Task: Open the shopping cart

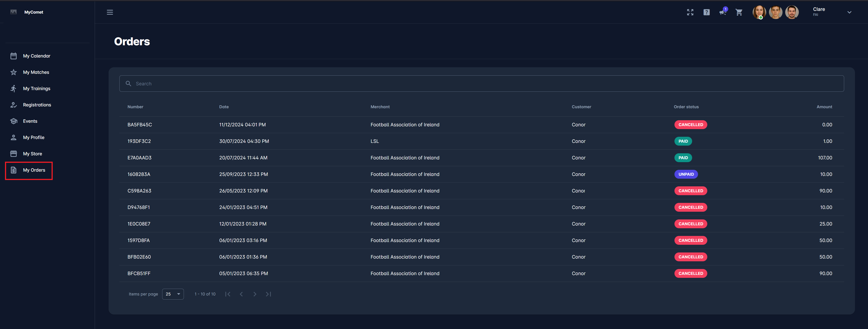Action: 739,12
